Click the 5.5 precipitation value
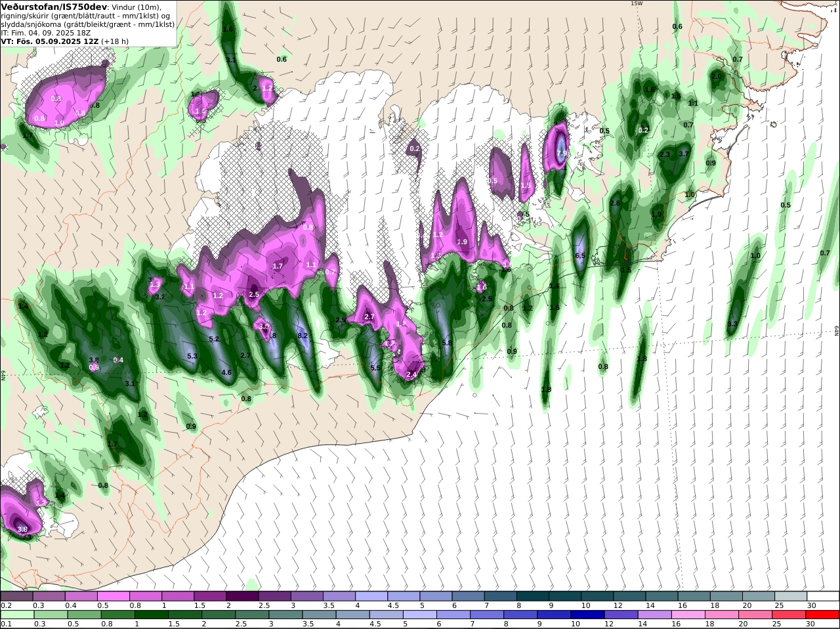 375,368
